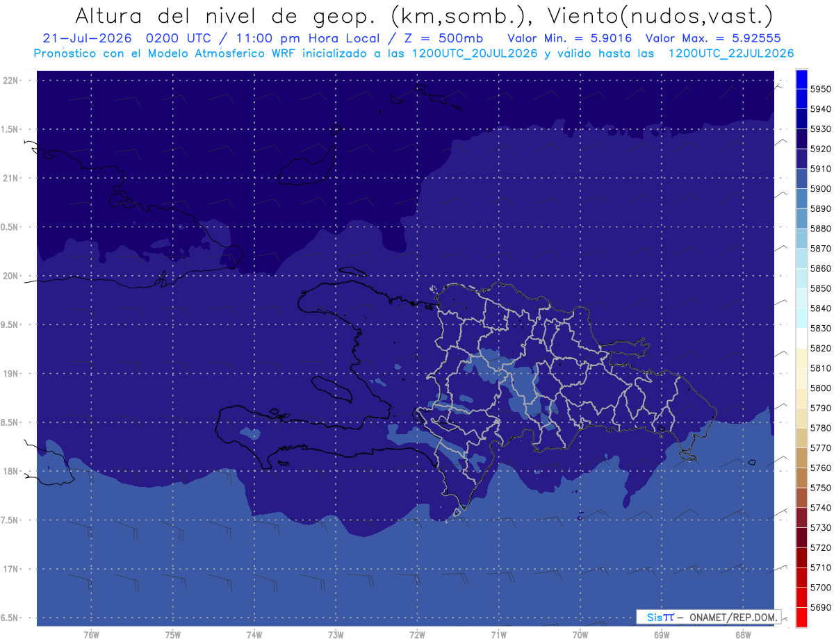Click the '72W' longitude label
This screenshot has width=834, height=644.
(x=417, y=634)
